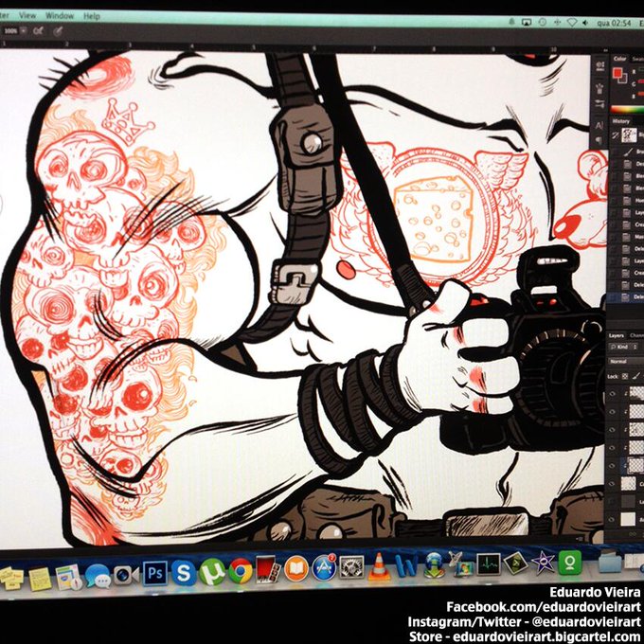Click the clock qua 02:54 in menu bar
The image size is (644, 644).
[x=614, y=23]
